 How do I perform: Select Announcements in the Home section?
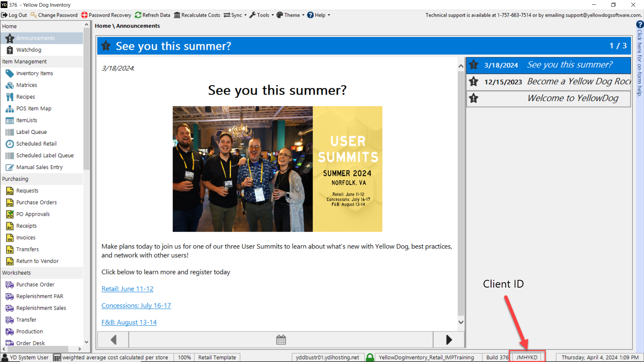pyautogui.click(x=42, y=38)
